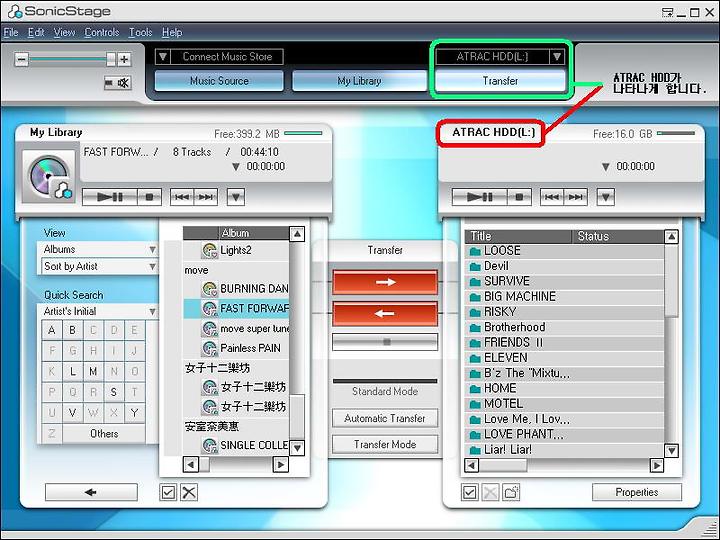
Task: Sort device list by Status column header
Action: (618, 236)
